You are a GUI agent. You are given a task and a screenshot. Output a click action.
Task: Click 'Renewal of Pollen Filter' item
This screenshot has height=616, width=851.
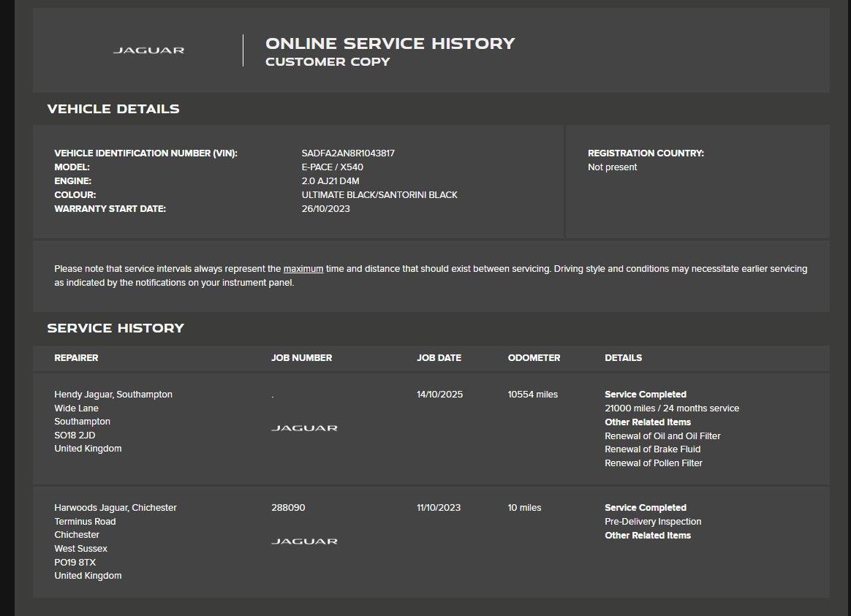[x=654, y=463]
